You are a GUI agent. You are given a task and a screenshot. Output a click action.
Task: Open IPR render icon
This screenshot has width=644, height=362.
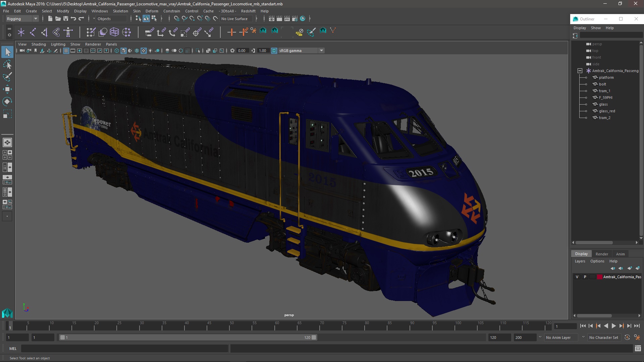click(x=287, y=19)
